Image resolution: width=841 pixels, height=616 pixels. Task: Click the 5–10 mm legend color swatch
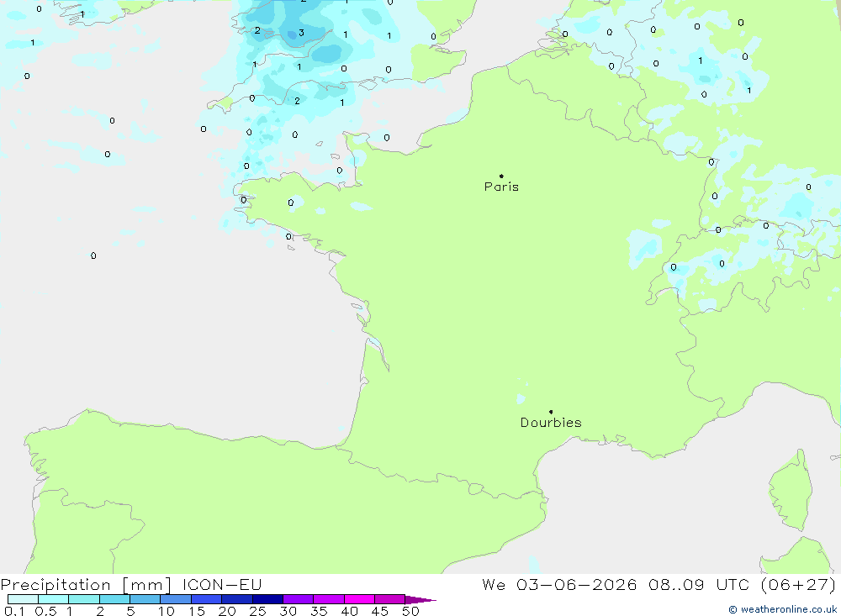click(145, 599)
